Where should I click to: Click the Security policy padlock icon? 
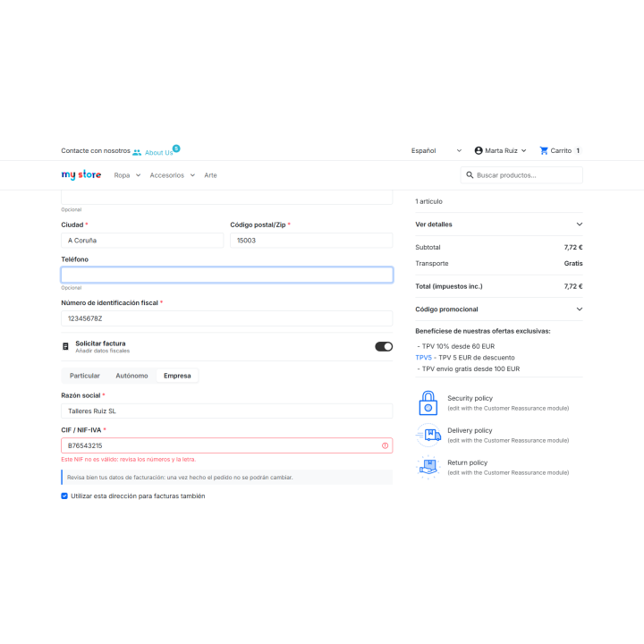point(428,402)
